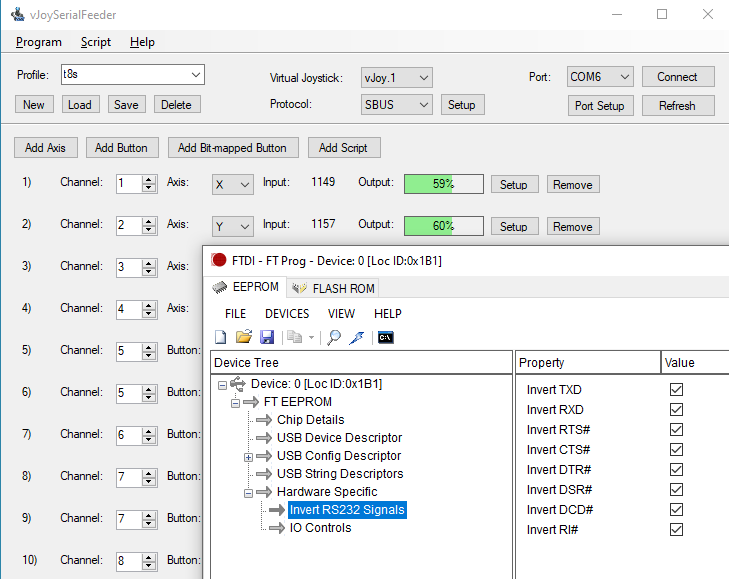Click the Chip Details arrow icon
Image resolution: width=729 pixels, height=579 pixels.
[x=264, y=420]
